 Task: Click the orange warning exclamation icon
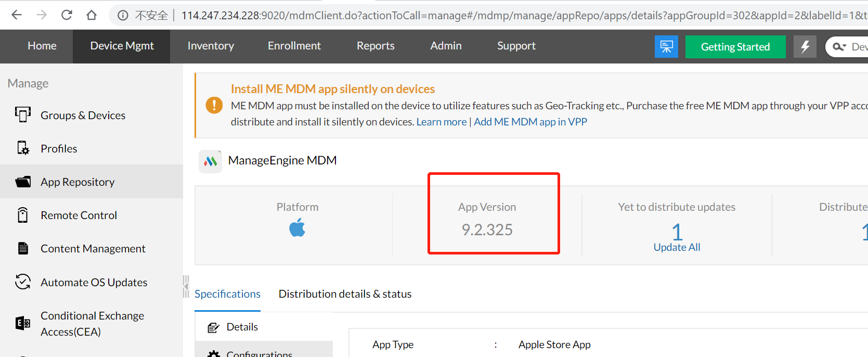coord(214,105)
